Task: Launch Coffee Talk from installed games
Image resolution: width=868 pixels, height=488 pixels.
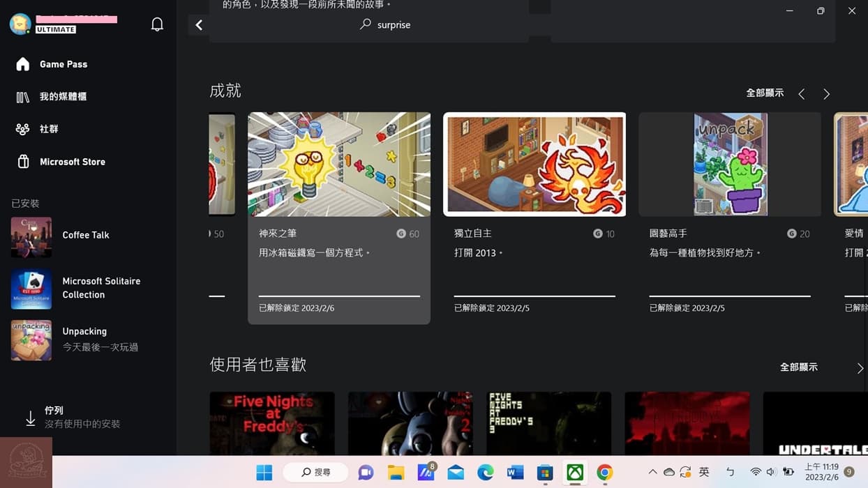Action: click(x=85, y=235)
